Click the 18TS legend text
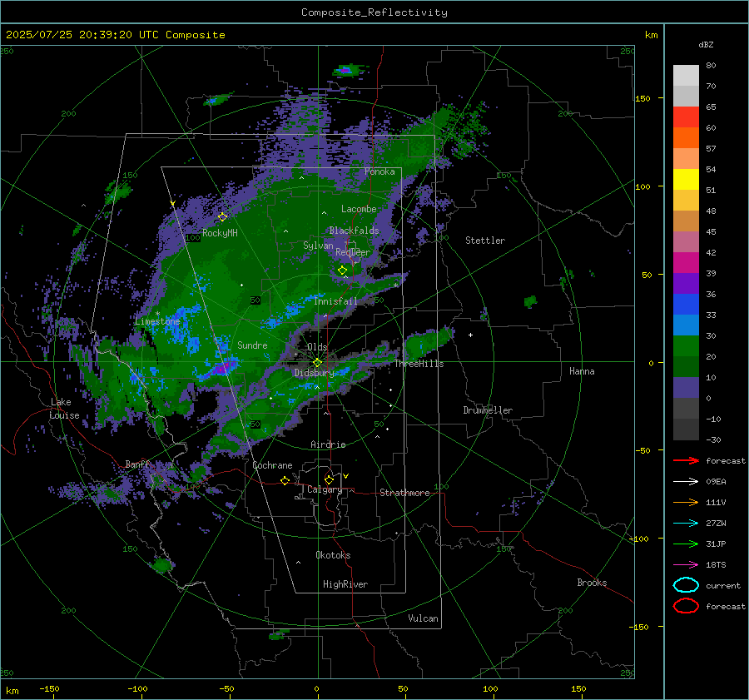Screen dimensions: 749x700 click(x=716, y=565)
